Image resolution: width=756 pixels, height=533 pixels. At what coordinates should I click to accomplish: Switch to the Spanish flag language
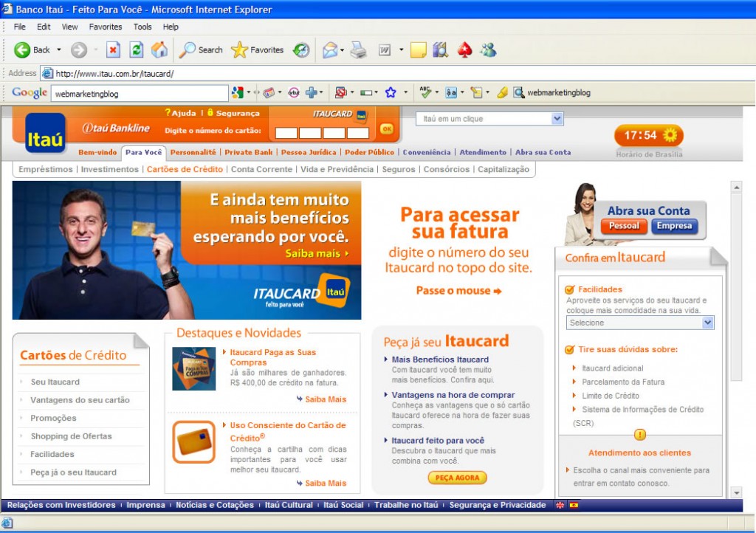[x=574, y=506]
